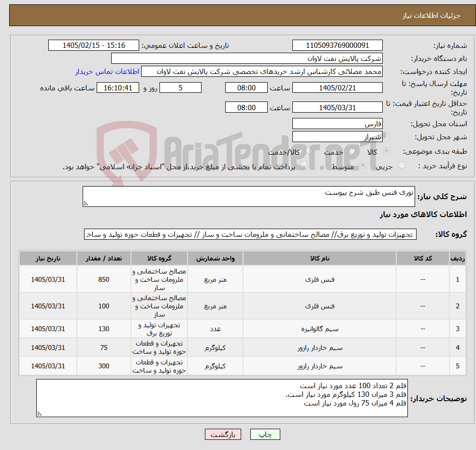Click unit عدد in row 3
This screenshot has width=476, height=450.
pyautogui.click(x=215, y=329)
